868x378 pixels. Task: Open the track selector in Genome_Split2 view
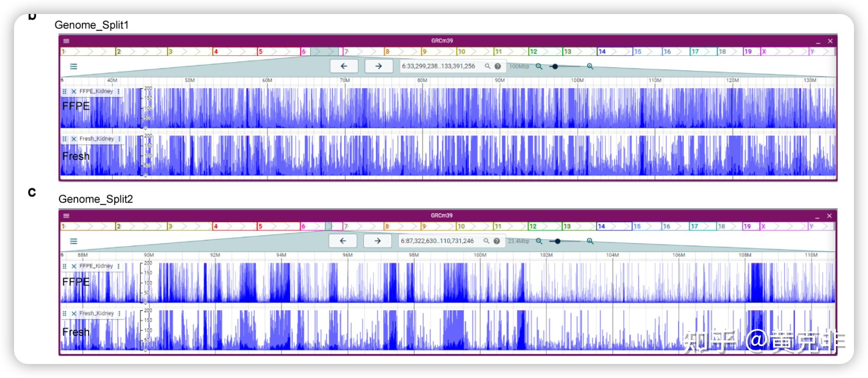(x=73, y=241)
